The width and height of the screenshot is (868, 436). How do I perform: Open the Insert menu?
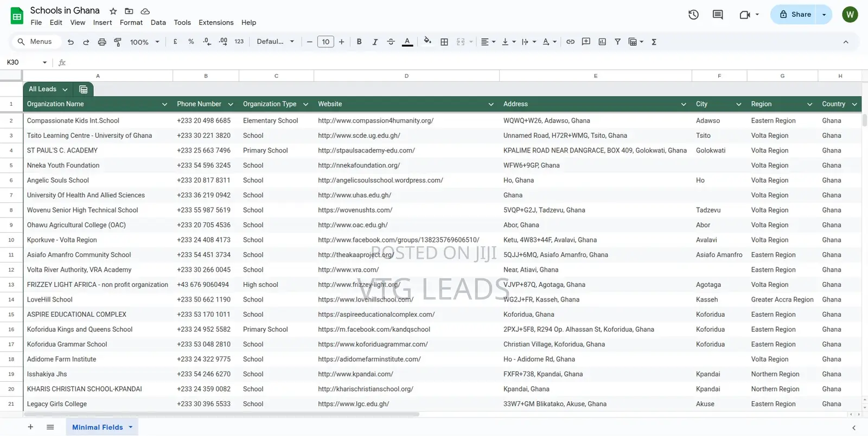103,23
